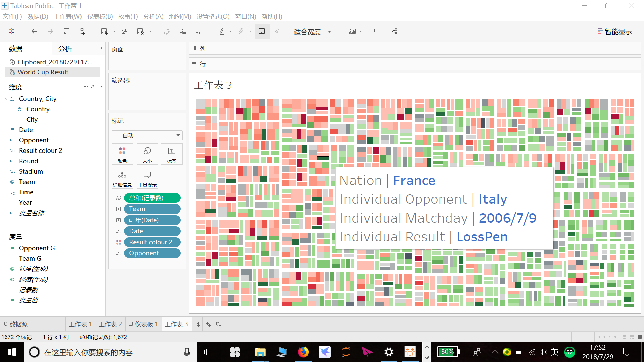Add a new dashboard tab icon
644x362 pixels.
pos(208,324)
